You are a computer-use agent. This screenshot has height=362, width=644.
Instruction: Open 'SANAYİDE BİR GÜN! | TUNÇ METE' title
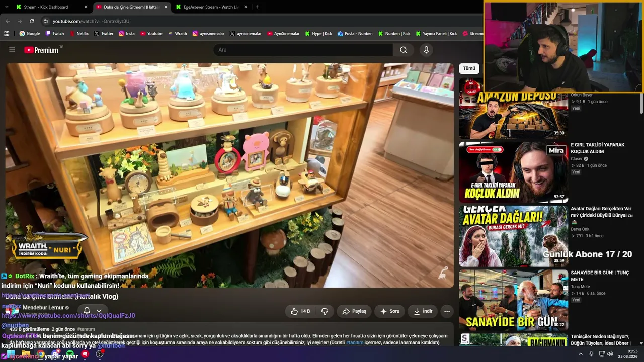[x=600, y=276]
